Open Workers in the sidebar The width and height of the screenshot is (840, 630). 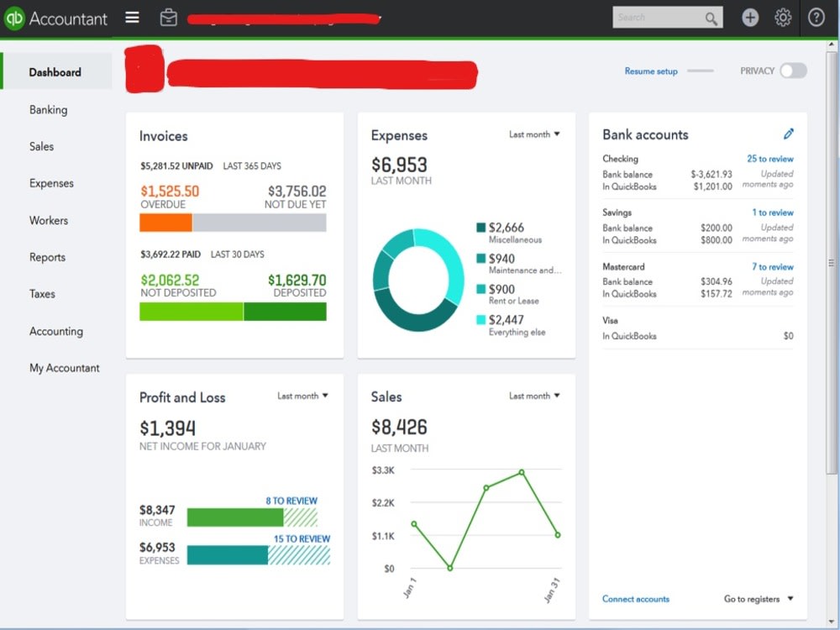(49, 220)
